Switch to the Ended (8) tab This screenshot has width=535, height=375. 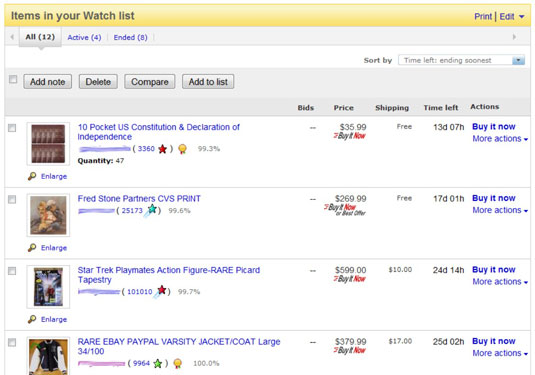[x=130, y=38]
